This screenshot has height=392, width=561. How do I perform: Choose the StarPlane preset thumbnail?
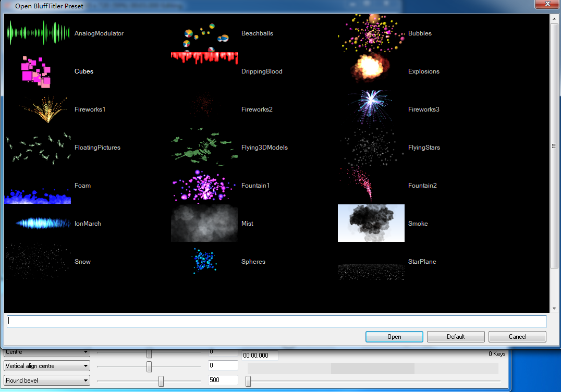[x=371, y=262]
